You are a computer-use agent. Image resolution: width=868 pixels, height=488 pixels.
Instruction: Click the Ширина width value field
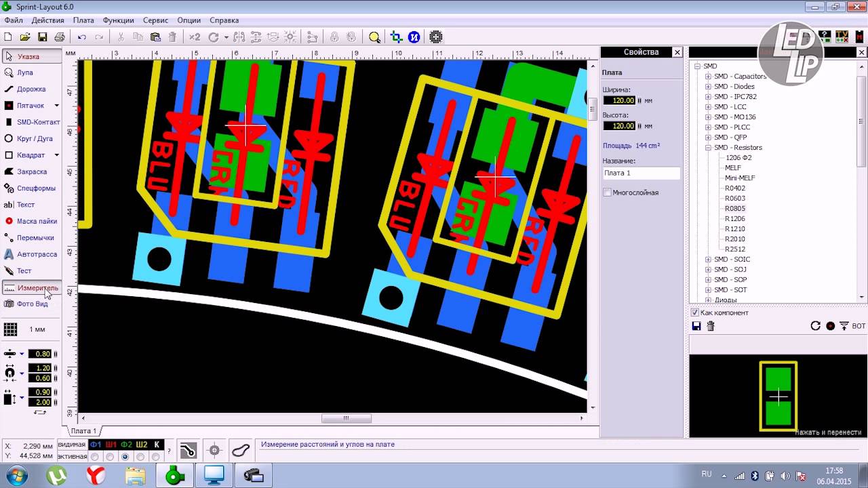[x=619, y=100]
